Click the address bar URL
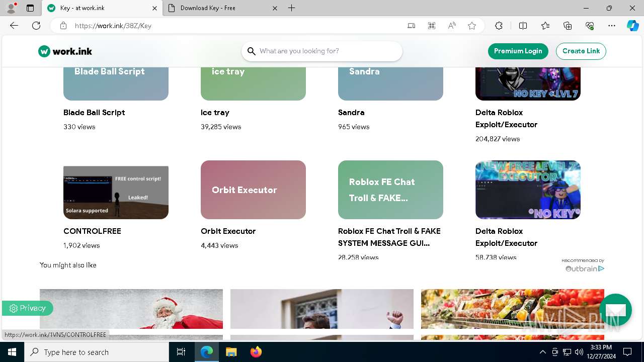The image size is (644, 362). 113,26
